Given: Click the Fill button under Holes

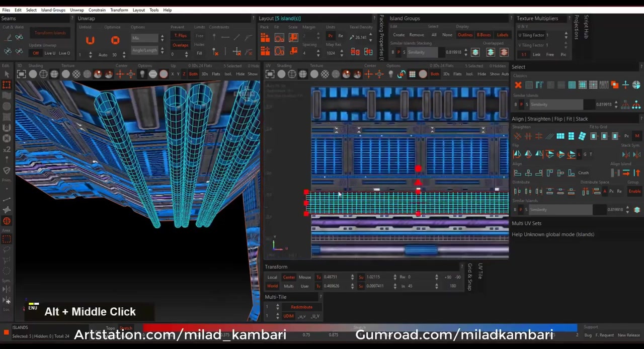Looking at the screenshot, I should pos(199,53).
